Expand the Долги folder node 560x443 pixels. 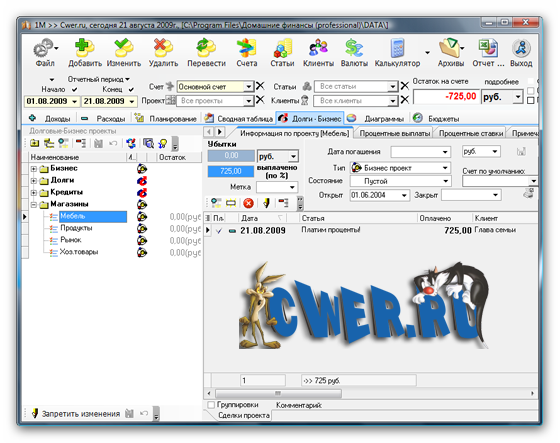34,181
